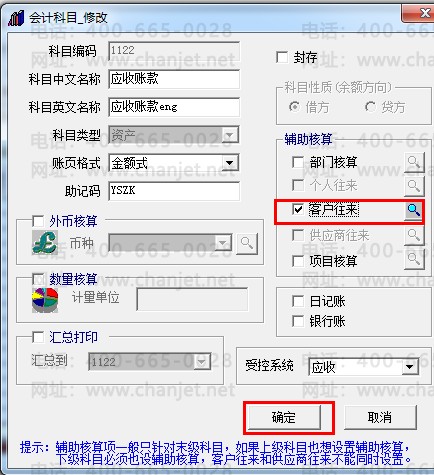The image size is (434, 475).
Task: Enable 外币核算 checkbox
Action: point(38,221)
